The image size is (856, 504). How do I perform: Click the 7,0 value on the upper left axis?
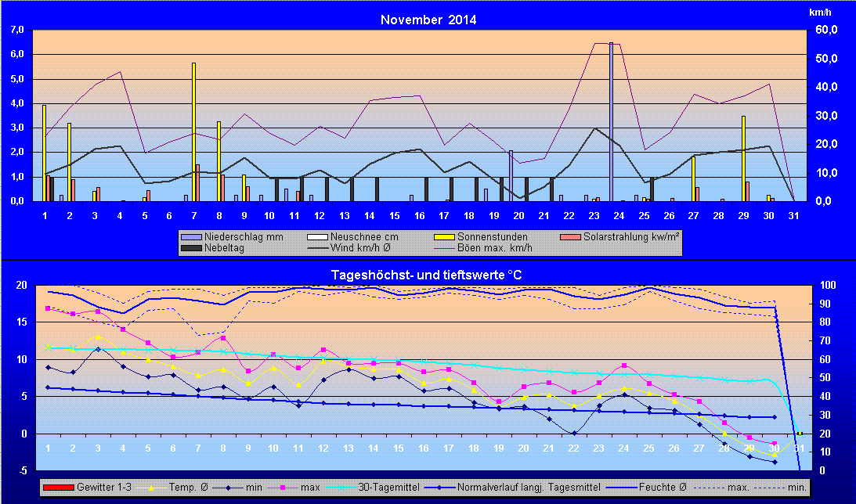coord(16,30)
